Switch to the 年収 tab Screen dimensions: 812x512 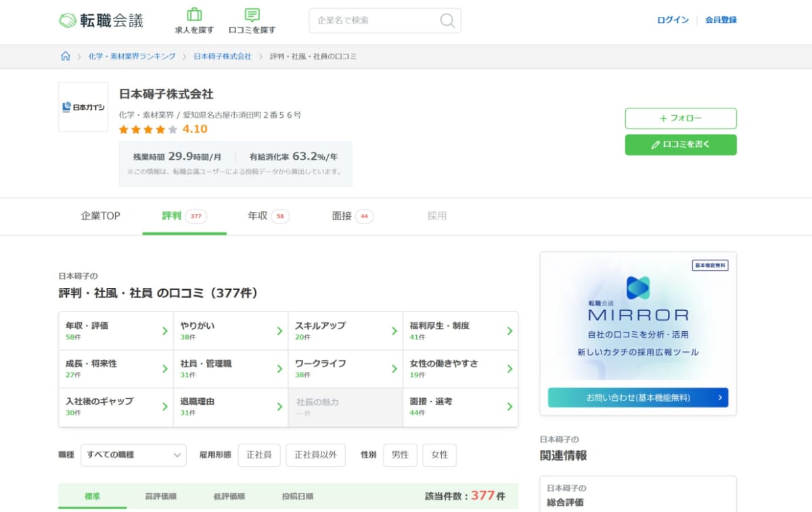point(258,216)
